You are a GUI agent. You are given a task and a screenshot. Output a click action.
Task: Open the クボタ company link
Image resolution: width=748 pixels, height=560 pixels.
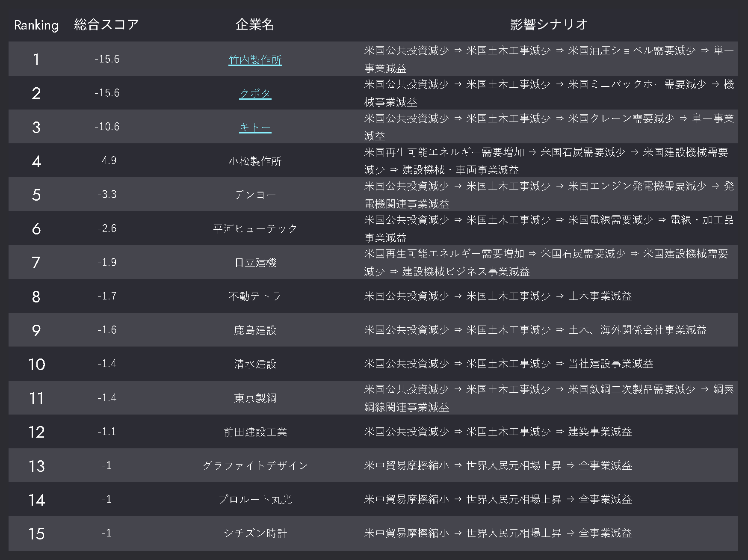(x=255, y=94)
